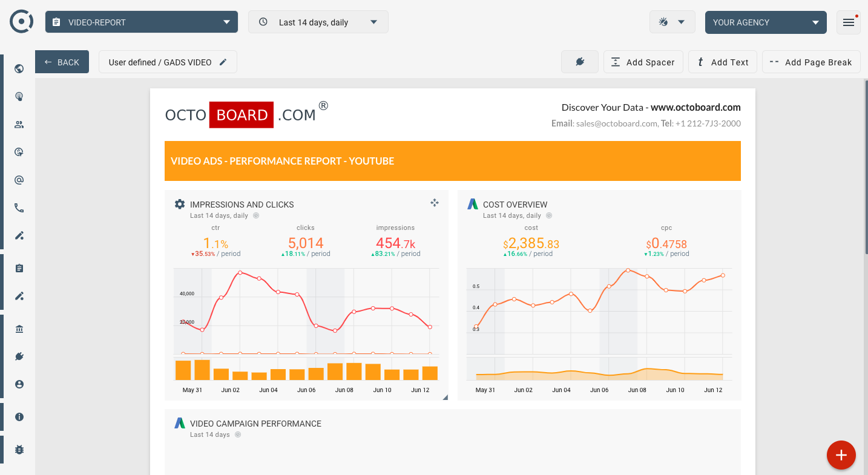Screen dimensions: 868x475
Task: Open the globe icon in sidebar
Action: coord(19,69)
